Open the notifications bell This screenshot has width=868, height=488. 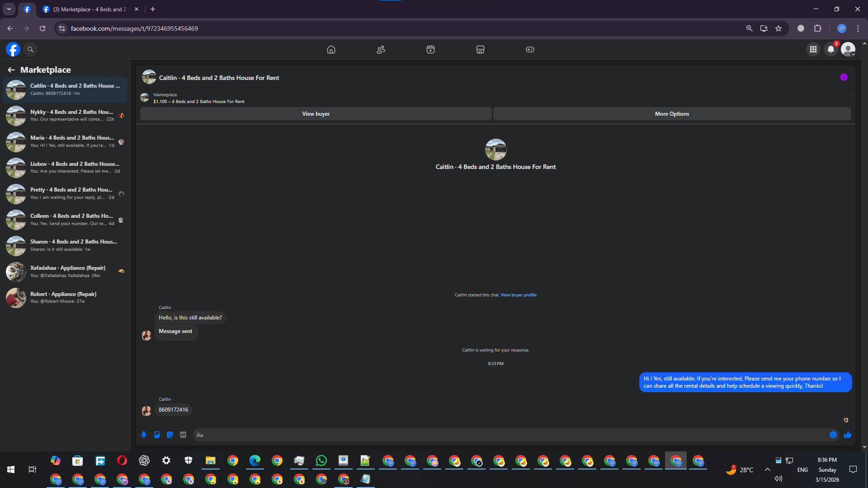(831, 49)
